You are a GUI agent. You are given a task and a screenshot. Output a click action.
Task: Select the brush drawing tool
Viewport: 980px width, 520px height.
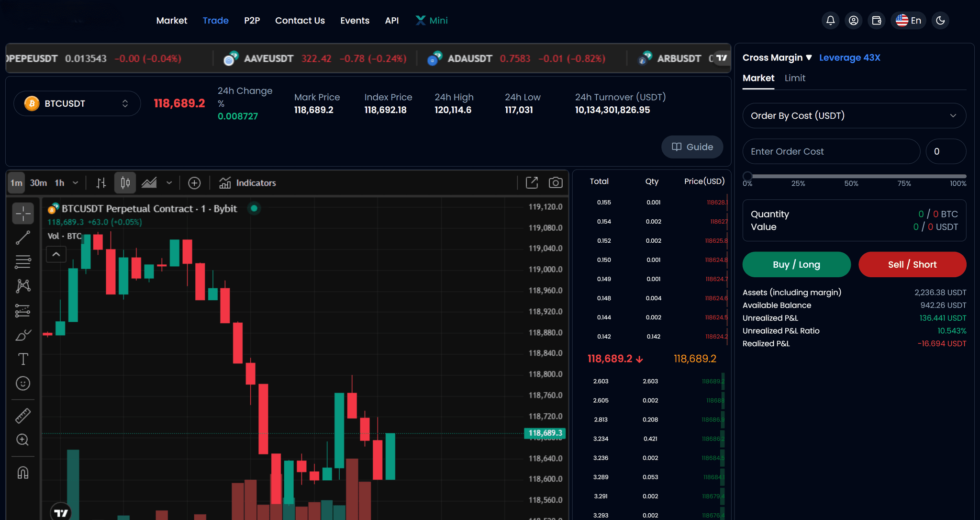(x=23, y=335)
